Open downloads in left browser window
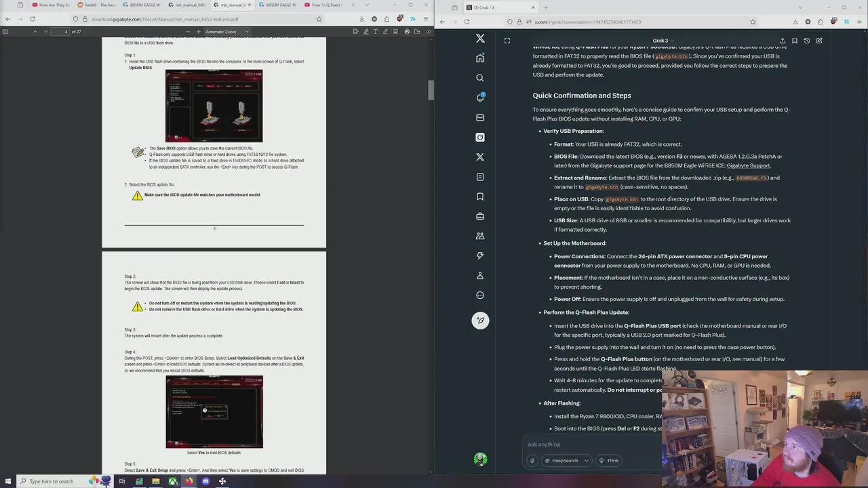The height and width of the screenshot is (488, 868). tap(361, 19)
